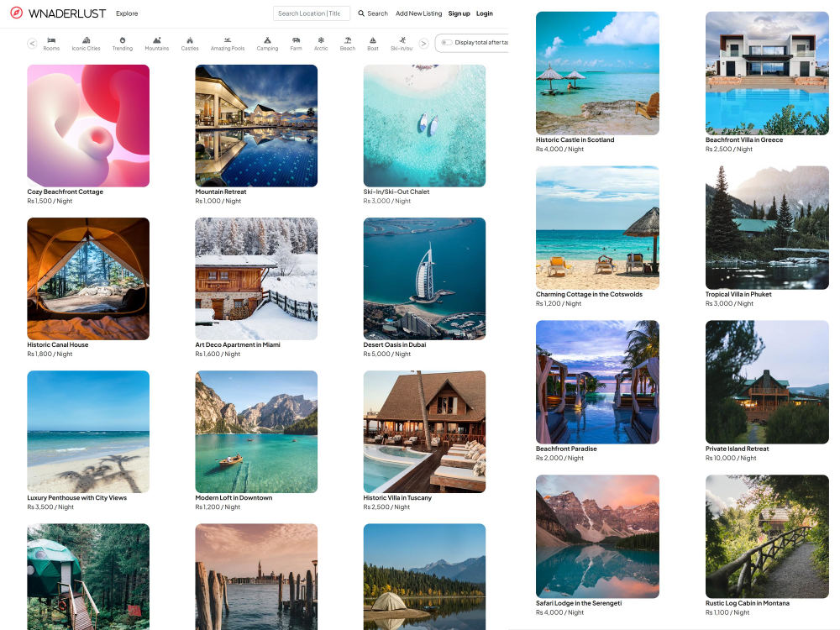Select the Rooms category icon
This screenshot has width=840, height=630.
(x=51, y=40)
